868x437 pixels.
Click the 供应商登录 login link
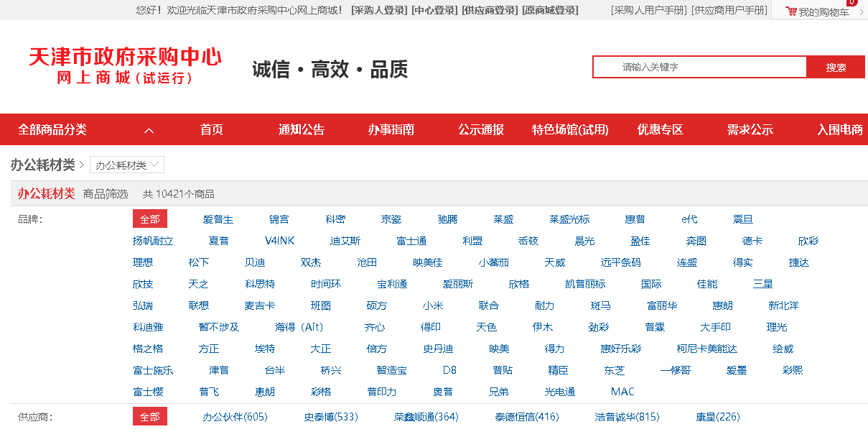pos(489,10)
